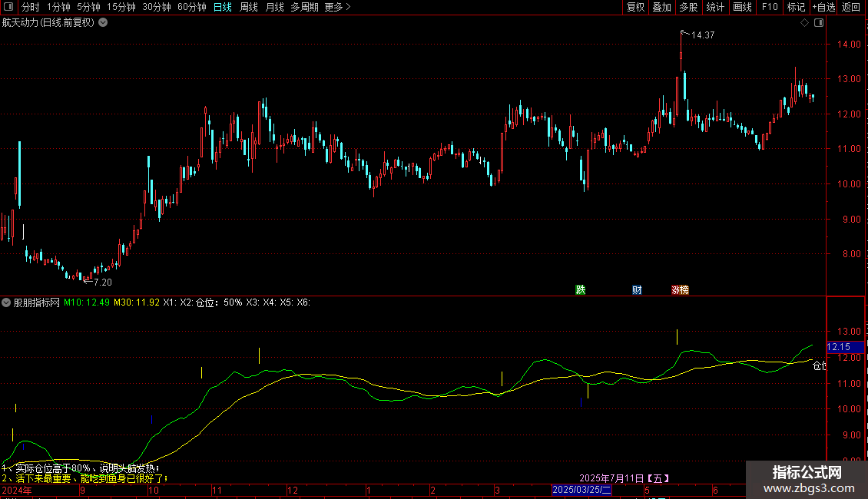The image size is (868, 499).
Task: Open the 多周期 multi-period view
Action: pos(304,7)
